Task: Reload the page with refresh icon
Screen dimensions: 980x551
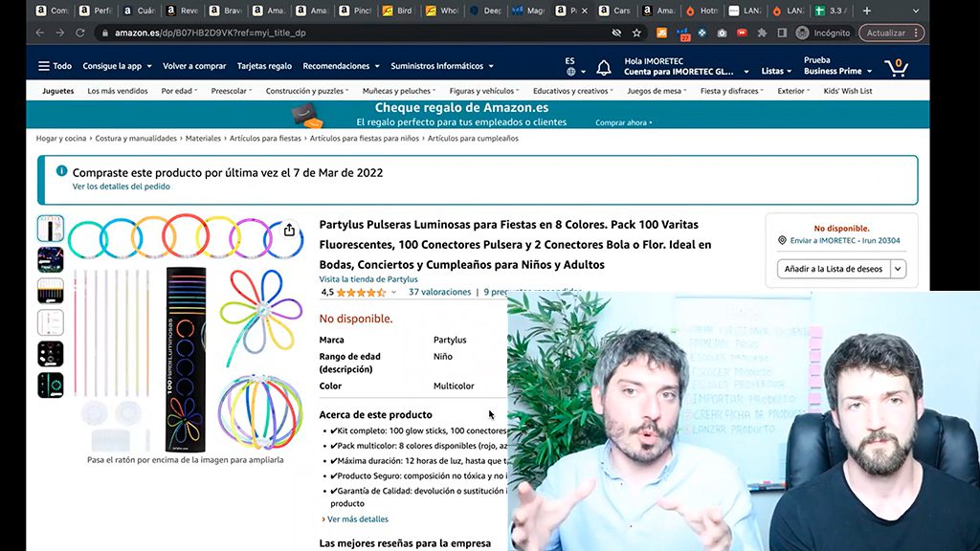Action: (x=80, y=33)
